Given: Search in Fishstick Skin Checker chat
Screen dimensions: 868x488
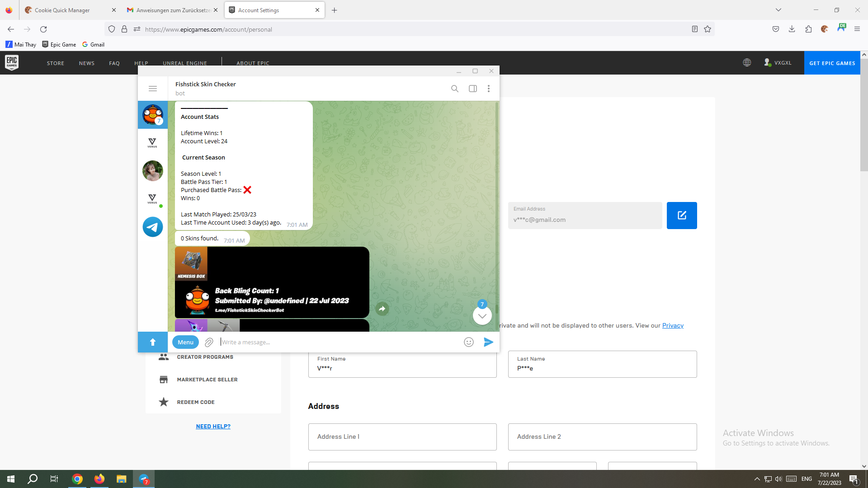Looking at the screenshot, I should click(x=455, y=89).
